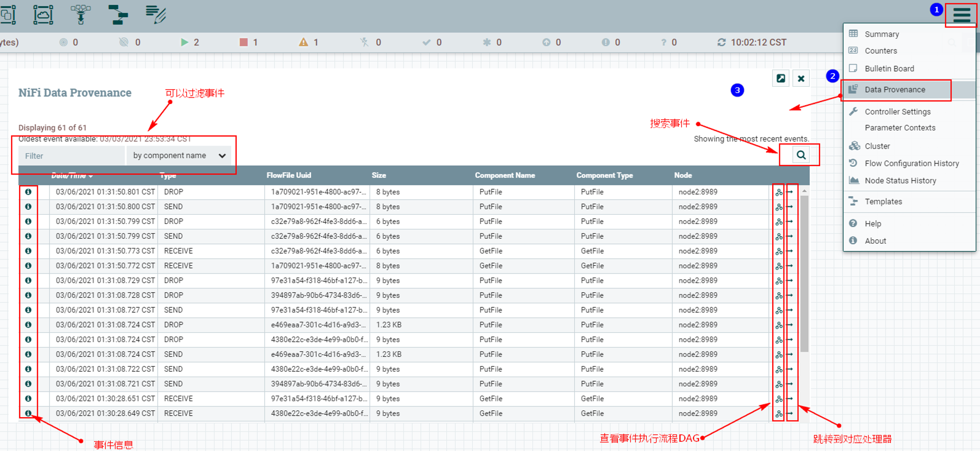Click the stopped components square icon
This screenshot has width=980, height=451.
[x=244, y=42]
